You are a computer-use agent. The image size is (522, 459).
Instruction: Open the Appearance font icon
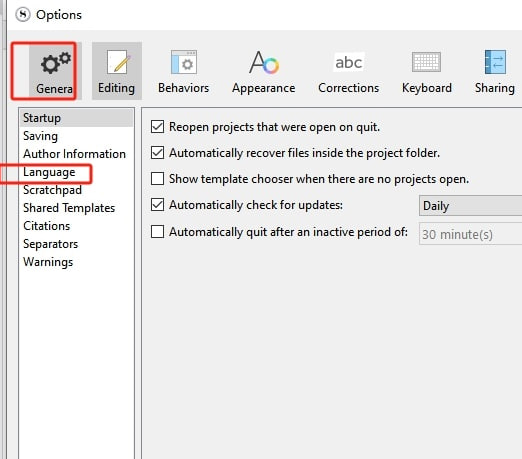point(264,62)
